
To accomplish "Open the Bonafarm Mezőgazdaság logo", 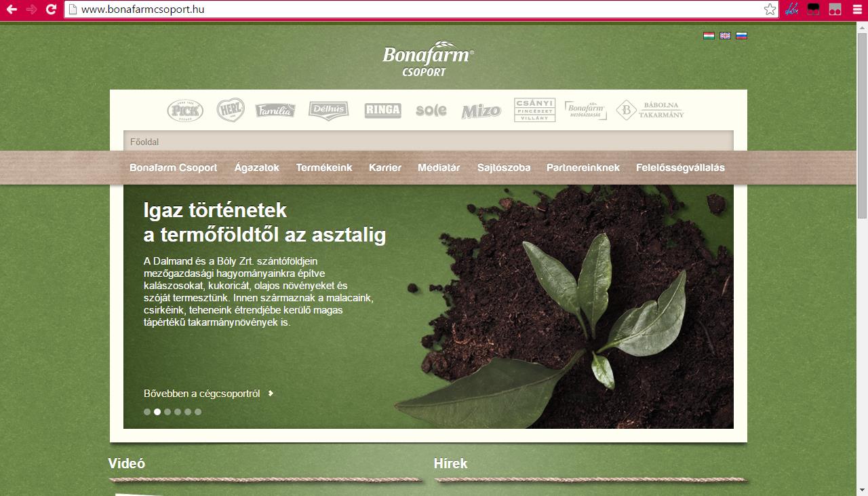I will coord(586,110).
